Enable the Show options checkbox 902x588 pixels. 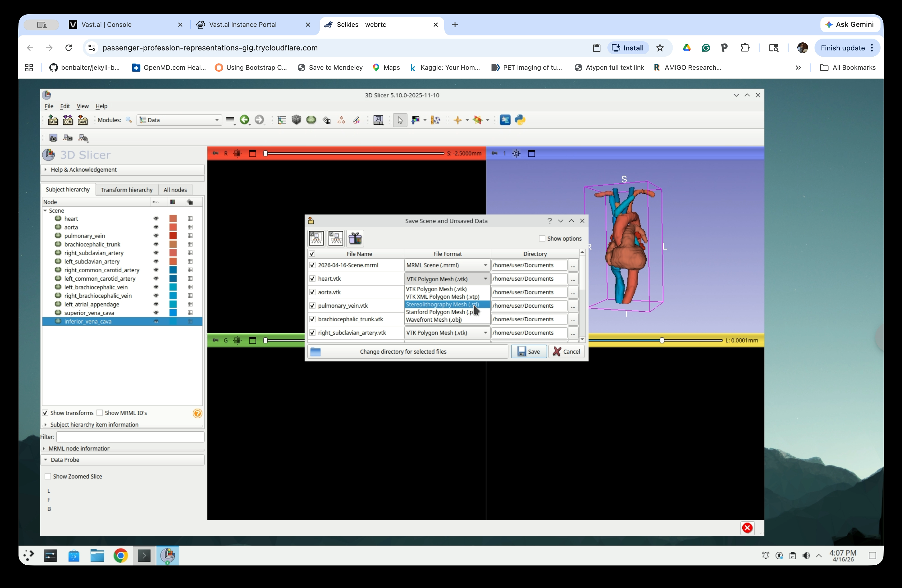point(542,238)
